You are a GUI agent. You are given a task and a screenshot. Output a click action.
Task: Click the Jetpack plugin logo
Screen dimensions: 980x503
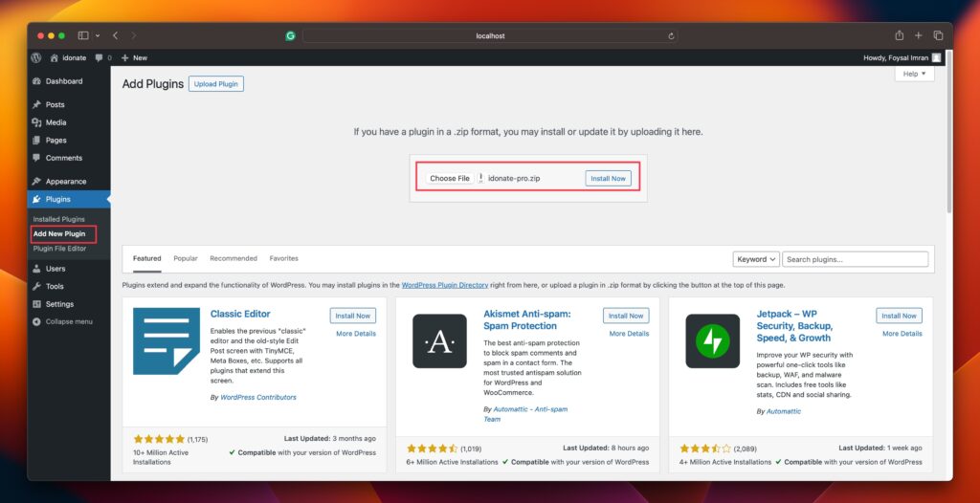point(712,341)
